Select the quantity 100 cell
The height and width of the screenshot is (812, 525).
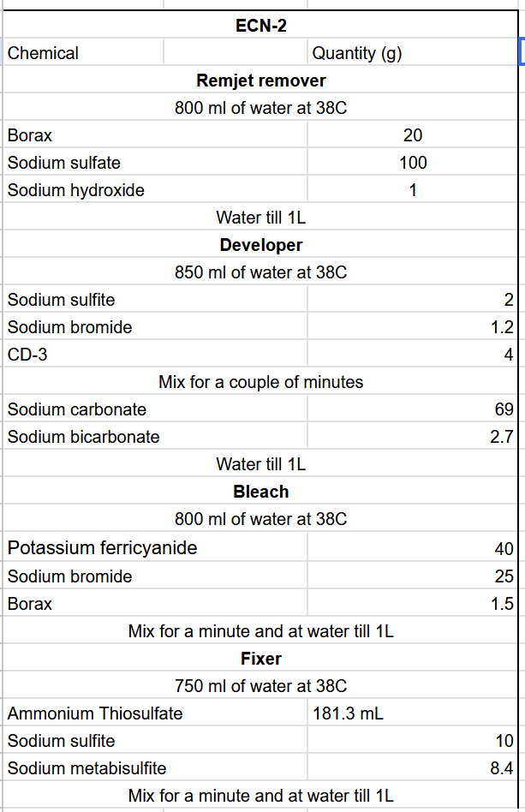(413, 163)
